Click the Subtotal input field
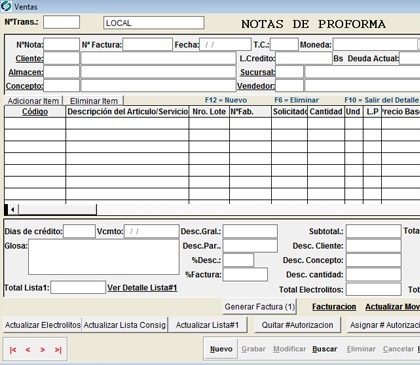Screen dimensions: 420x365 click(x=373, y=231)
